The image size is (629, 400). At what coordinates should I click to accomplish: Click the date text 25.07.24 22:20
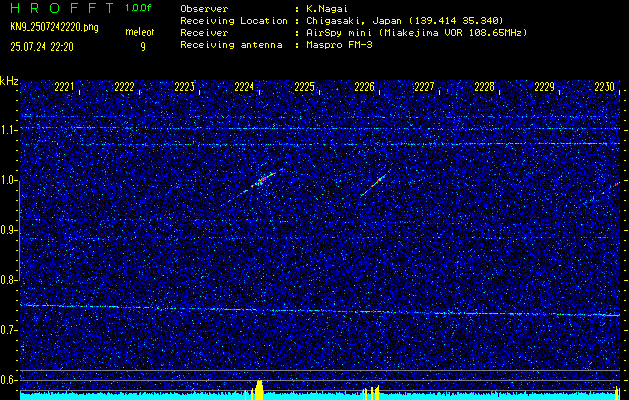[x=42, y=47]
